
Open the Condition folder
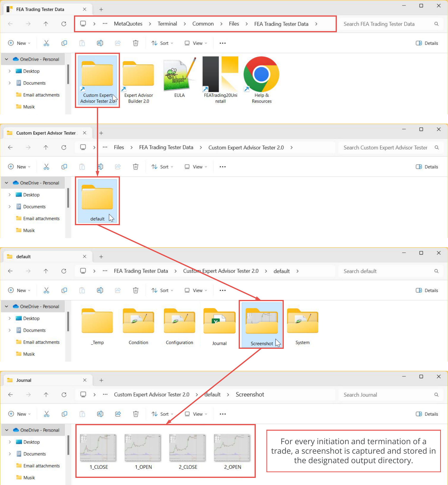[138, 326]
